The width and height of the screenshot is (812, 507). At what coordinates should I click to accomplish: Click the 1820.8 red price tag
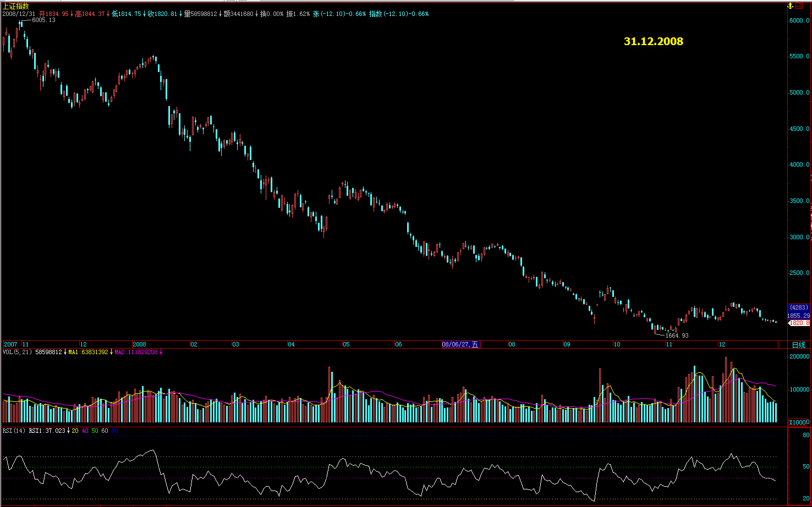[x=799, y=323]
